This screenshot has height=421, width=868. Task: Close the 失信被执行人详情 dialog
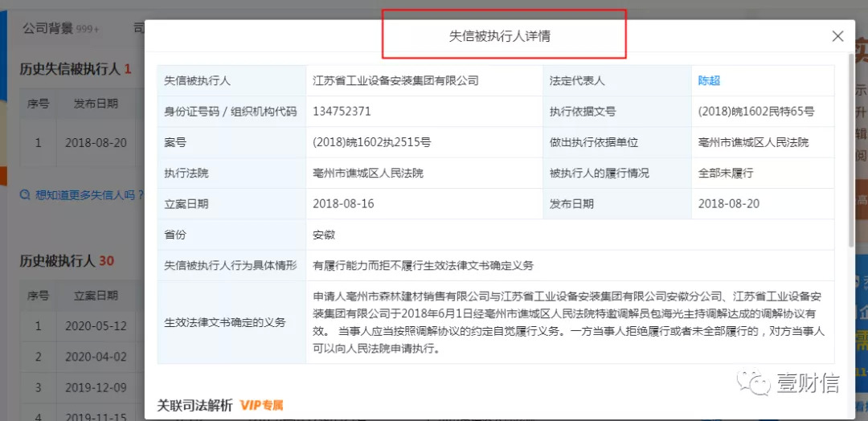pyautogui.click(x=837, y=36)
